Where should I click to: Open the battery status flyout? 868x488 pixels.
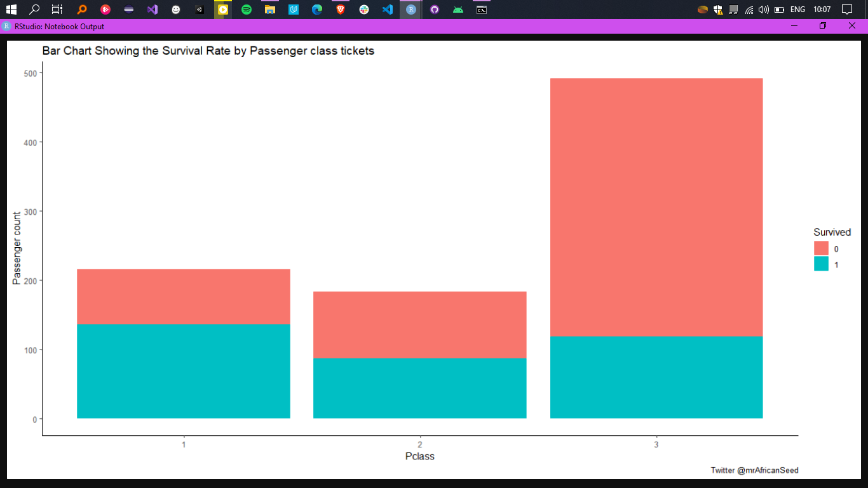[x=779, y=10]
